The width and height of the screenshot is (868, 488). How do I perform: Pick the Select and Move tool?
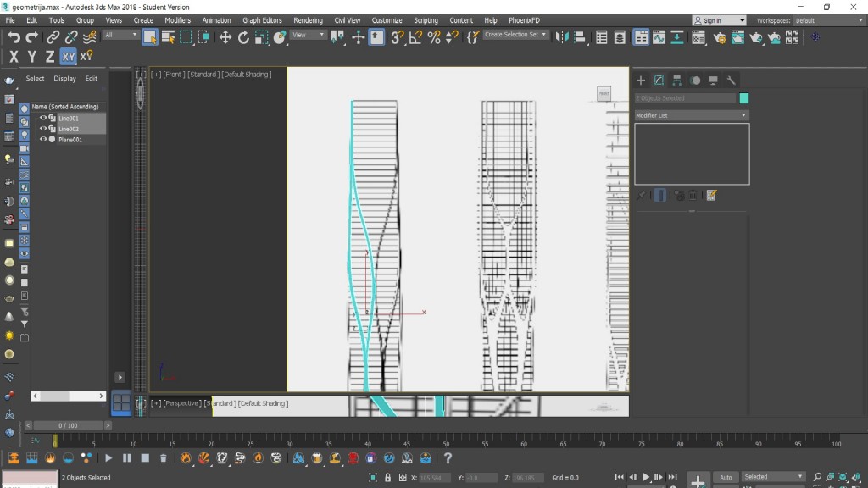point(225,37)
